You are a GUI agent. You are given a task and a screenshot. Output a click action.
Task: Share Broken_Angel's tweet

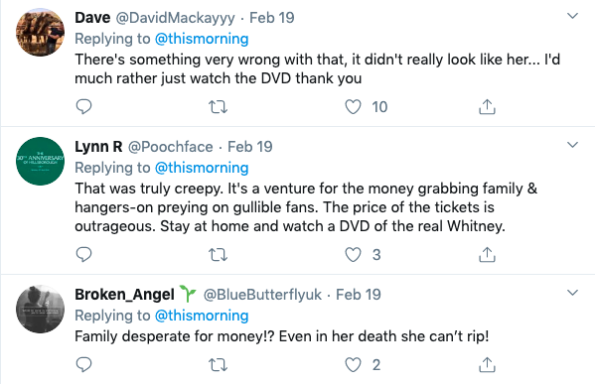pos(487,365)
